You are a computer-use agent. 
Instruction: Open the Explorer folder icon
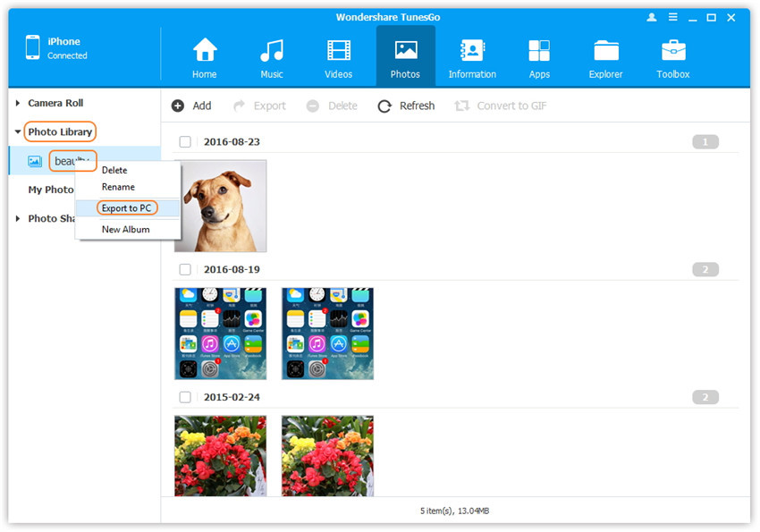[x=606, y=50]
